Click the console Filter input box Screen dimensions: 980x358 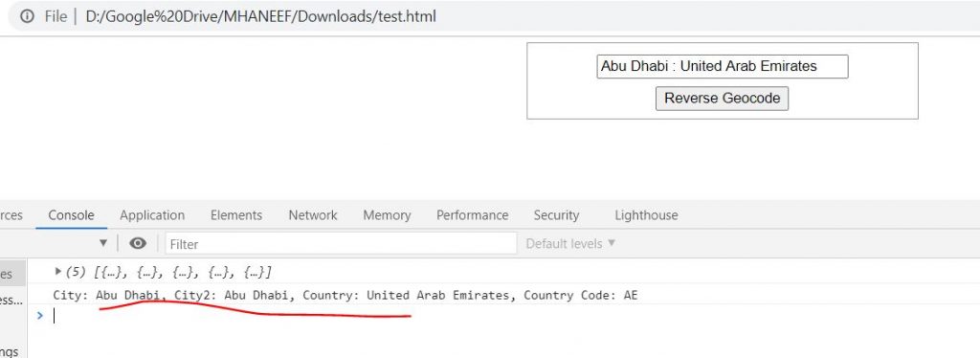coord(342,244)
